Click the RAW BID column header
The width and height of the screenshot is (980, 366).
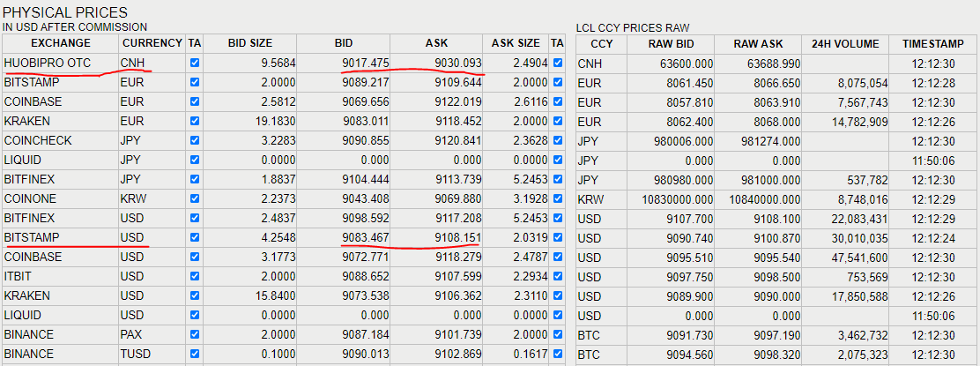[672, 44]
